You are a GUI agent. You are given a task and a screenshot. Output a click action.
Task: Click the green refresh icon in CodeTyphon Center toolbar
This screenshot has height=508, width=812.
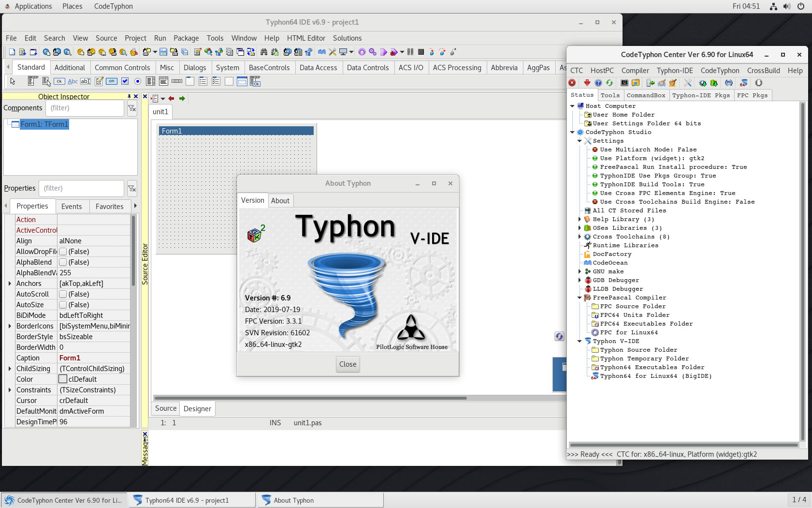(x=609, y=83)
